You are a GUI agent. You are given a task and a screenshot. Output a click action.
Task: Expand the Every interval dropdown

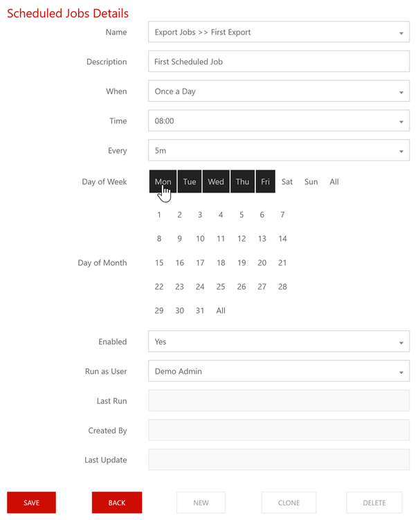278,151
